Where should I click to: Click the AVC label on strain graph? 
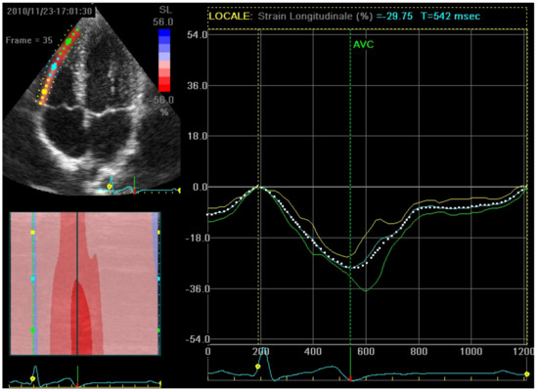pos(363,45)
